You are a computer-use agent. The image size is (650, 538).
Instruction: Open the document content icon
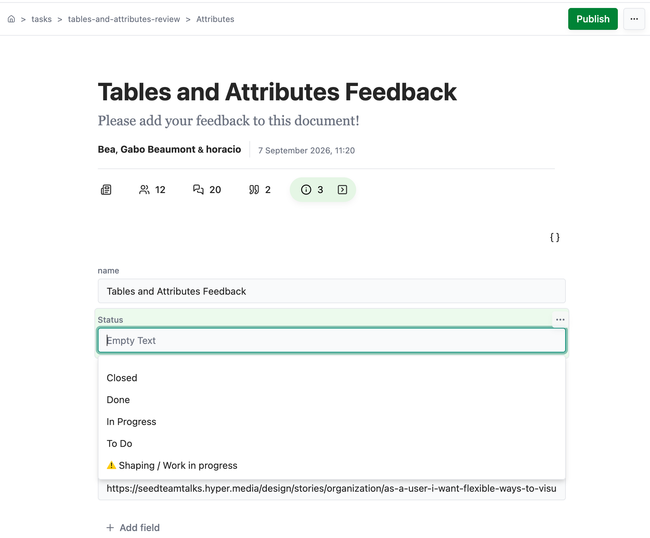pyautogui.click(x=106, y=190)
